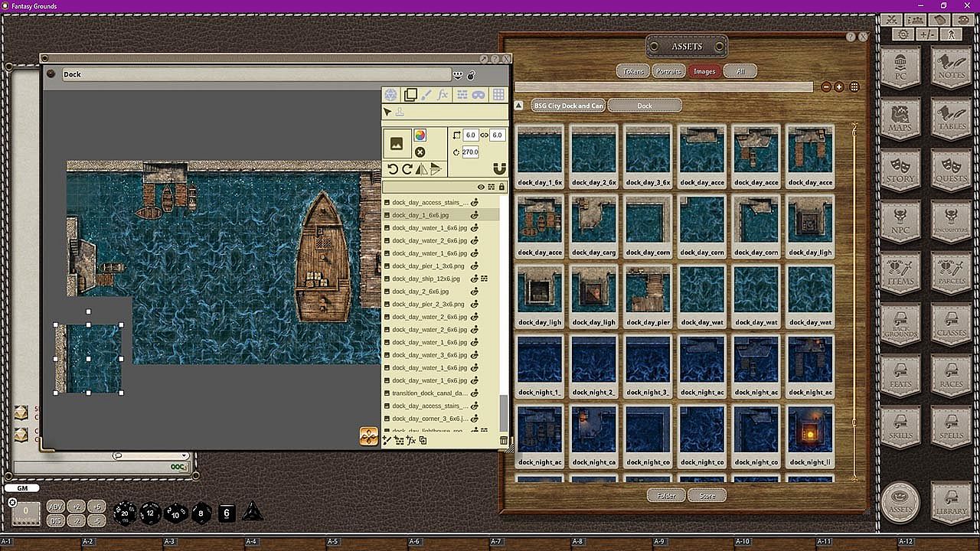Open the Spells sidebar button
Image resolution: width=980 pixels, height=551 pixels.
(x=951, y=425)
